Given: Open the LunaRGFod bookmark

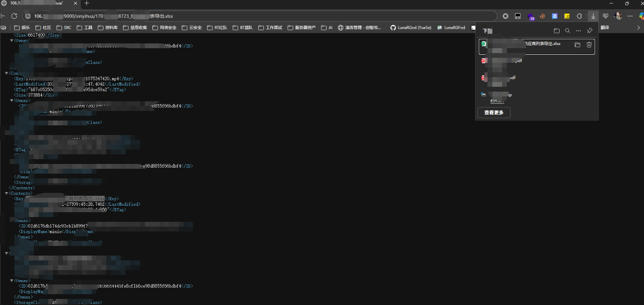Looking at the screenshot, I should point(451,28).
